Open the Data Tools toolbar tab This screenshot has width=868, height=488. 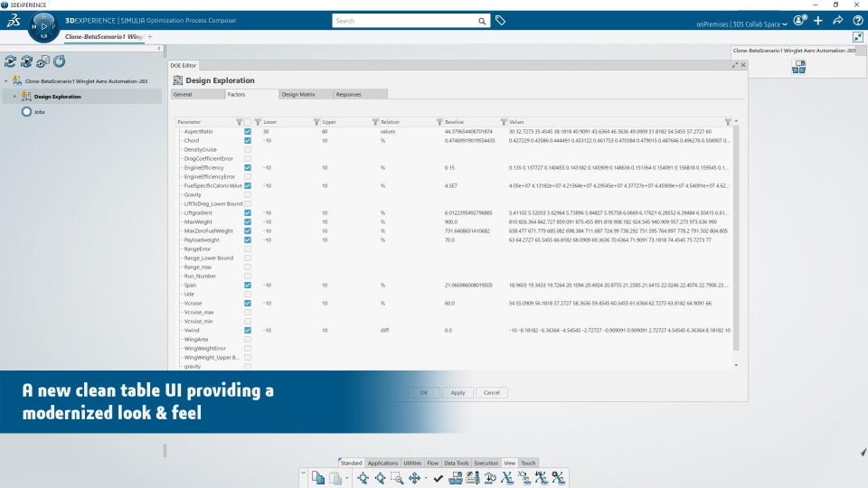pyautogui.click(x=456, y=463)
